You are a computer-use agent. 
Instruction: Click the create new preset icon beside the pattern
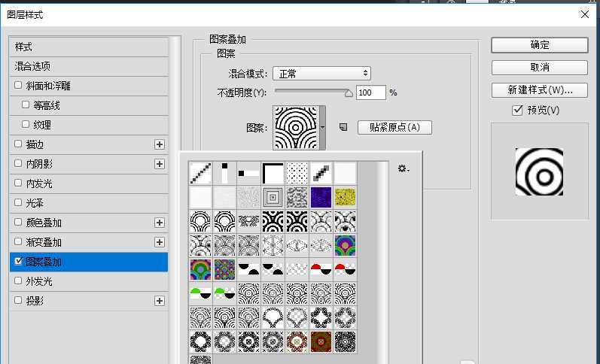click(343, 128)
